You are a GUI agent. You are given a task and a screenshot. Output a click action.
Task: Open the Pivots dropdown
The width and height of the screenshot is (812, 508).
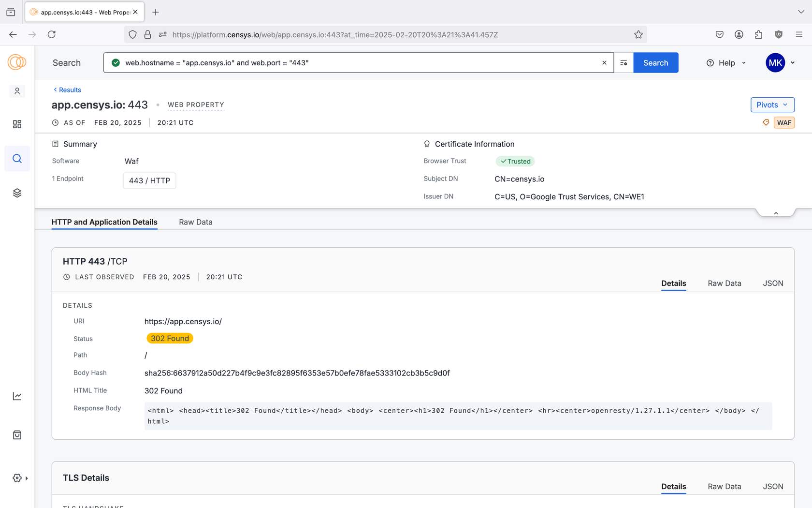pos(772,105)
